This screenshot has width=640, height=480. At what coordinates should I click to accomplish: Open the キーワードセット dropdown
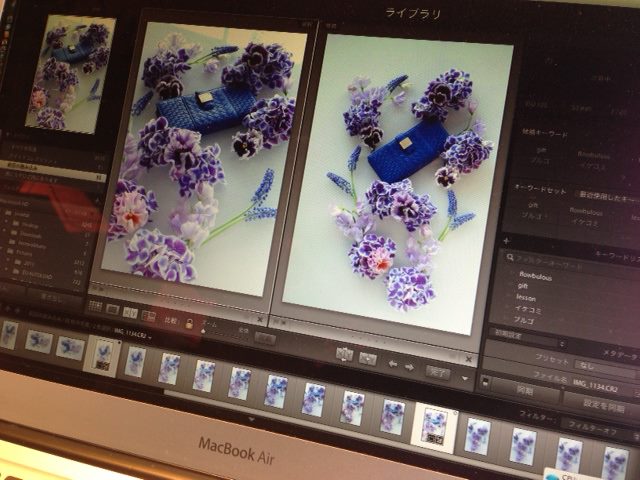[608, 197]
